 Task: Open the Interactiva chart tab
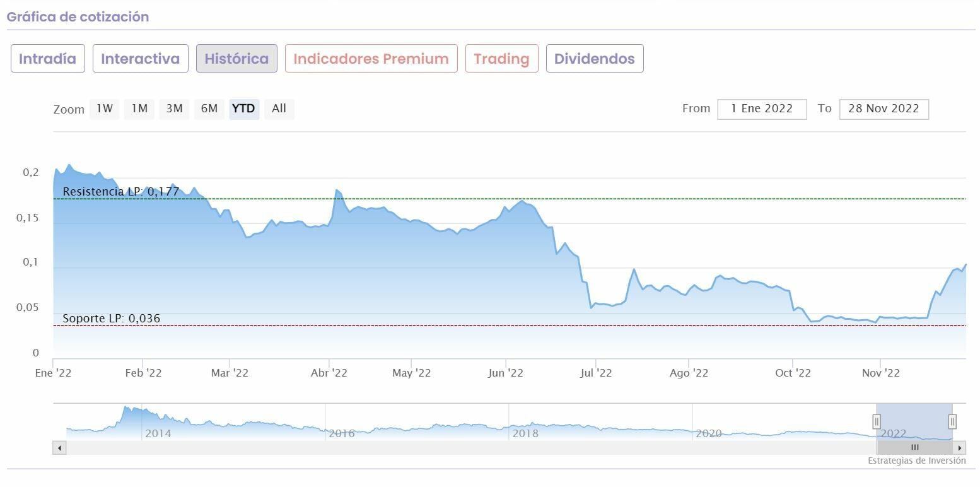[141, 59]
